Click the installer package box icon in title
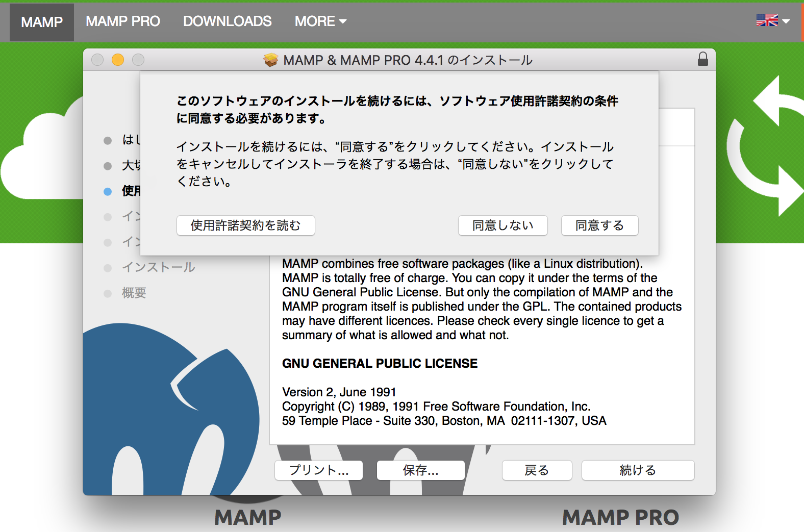 (x=270, y=60)
